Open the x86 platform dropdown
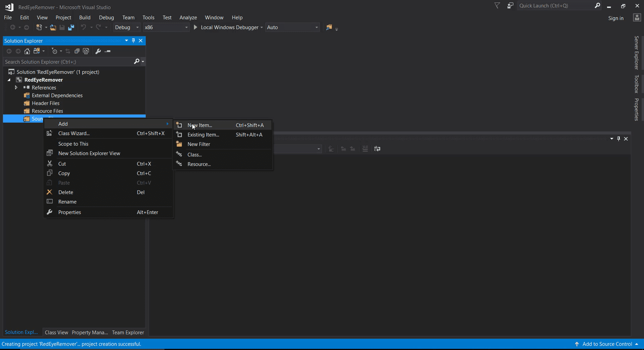Image resolution: width=644 pixels, height=350 pixels. click(x=166, y=27)
